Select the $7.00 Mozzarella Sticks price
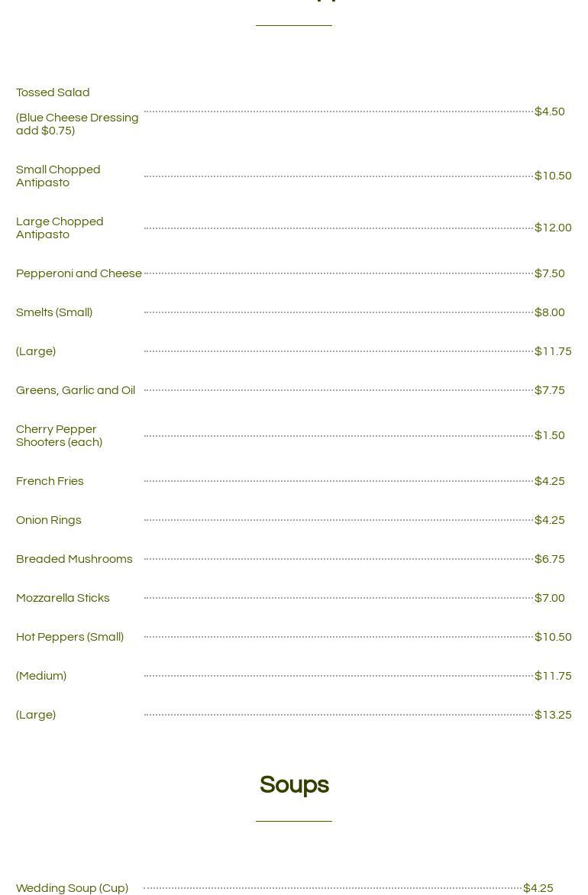This screenshot has width=588, height=895. tap(550, 598)
